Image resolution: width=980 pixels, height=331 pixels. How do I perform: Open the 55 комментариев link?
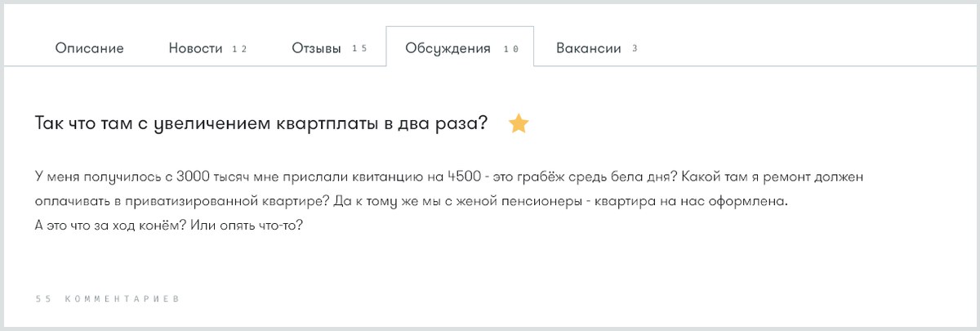click(x=107, y=299)
